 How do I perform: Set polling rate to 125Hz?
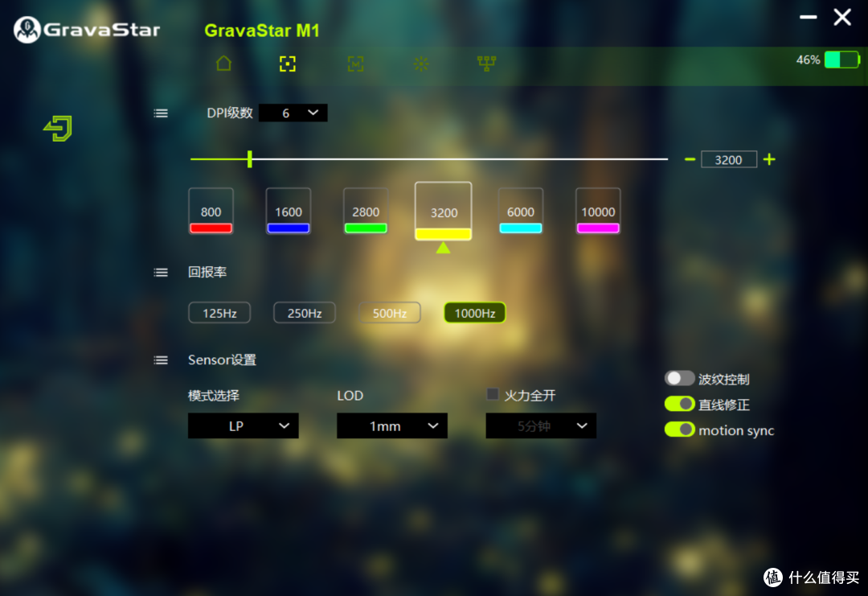[x=219, y=313]
